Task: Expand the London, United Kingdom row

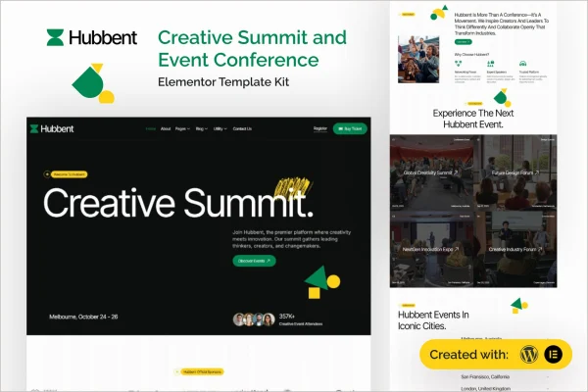Action: (x=505, y=388)
